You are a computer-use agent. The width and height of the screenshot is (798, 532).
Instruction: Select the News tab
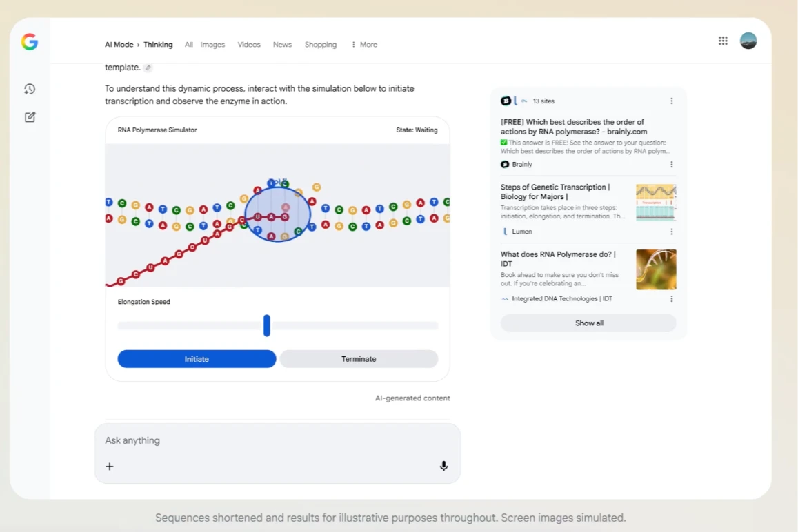(282, 45)
